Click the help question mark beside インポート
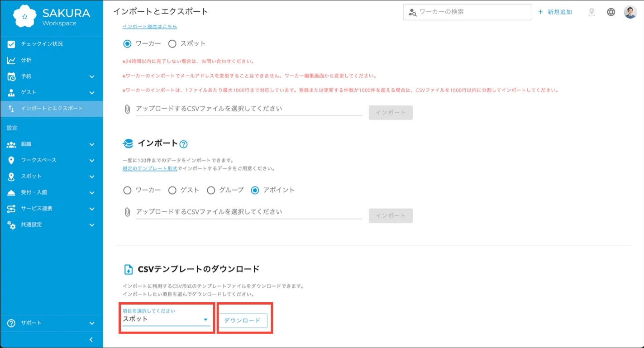Screen dimensions: 644x348 (x=183, y=144)
